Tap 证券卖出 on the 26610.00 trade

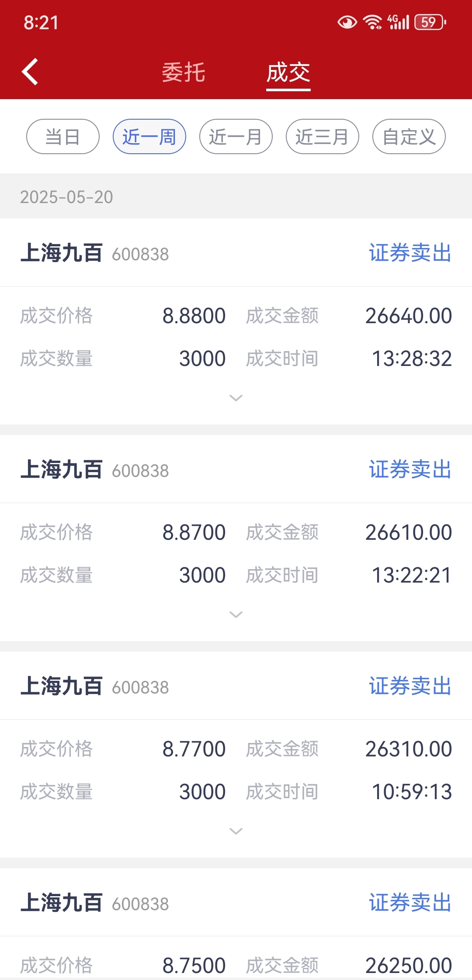[410, 469]
